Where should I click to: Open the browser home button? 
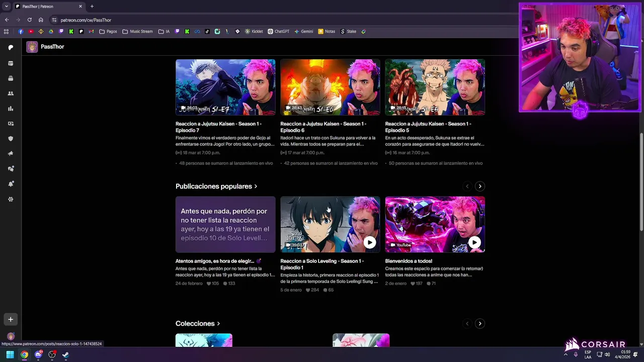click(41, 20)
